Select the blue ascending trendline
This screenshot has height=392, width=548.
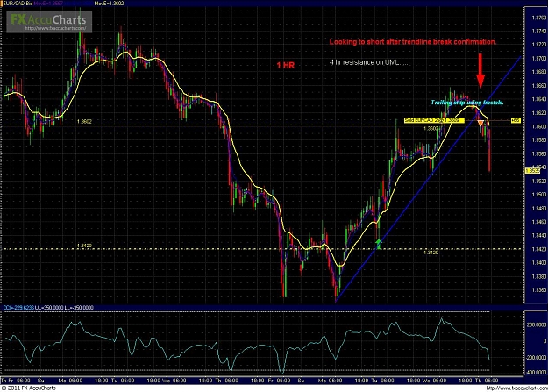coord(428,179)
